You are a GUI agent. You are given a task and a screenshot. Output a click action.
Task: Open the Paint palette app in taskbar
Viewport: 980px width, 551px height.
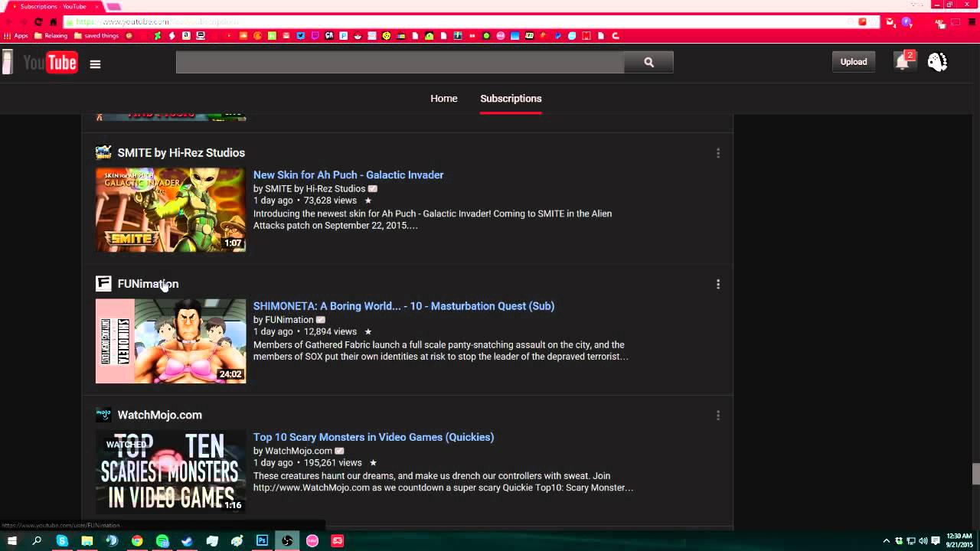[237, 540]
